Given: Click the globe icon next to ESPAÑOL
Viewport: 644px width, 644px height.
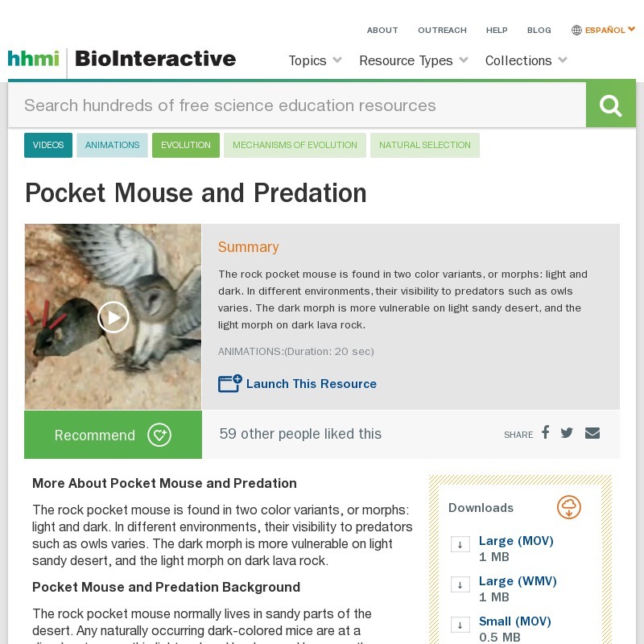Looking at the screenshot, I should (576, 30).
